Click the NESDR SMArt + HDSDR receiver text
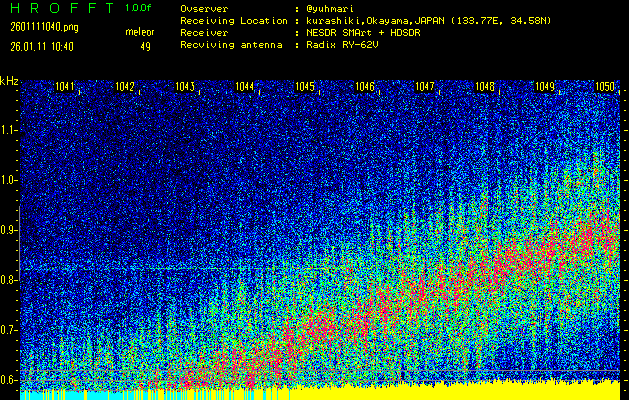Screen dimensions: 629x400 tap(370, 32)
